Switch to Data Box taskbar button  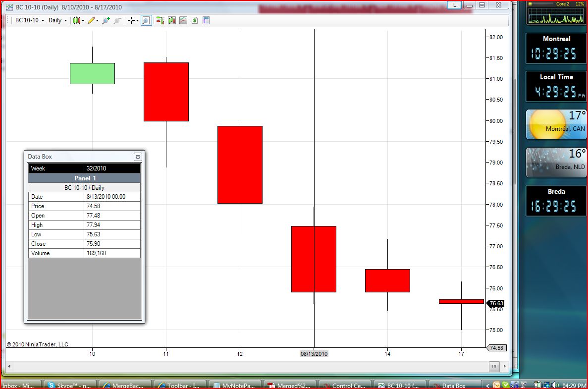[x=455, y=385]
